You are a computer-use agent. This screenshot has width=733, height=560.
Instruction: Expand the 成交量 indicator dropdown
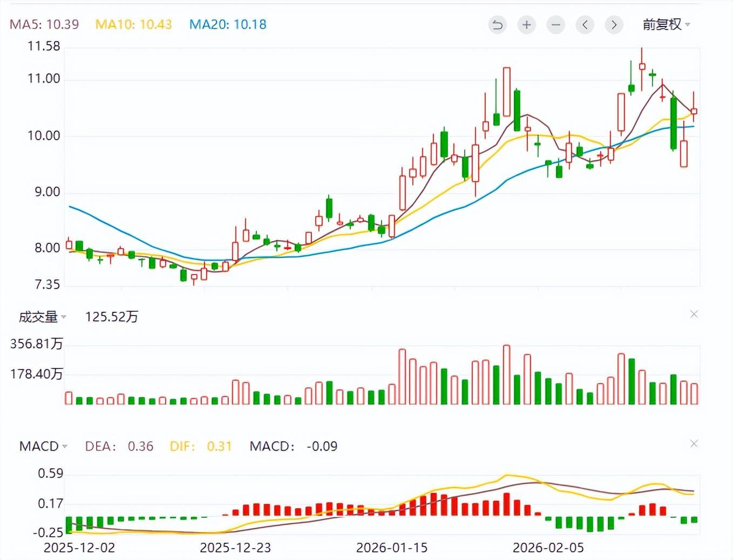[43, 317]
